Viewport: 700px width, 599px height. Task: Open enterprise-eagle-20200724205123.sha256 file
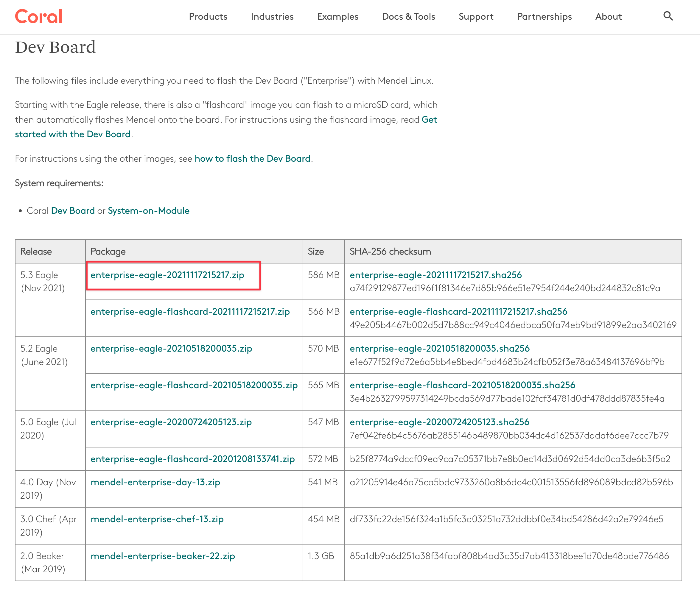(440, 422)
